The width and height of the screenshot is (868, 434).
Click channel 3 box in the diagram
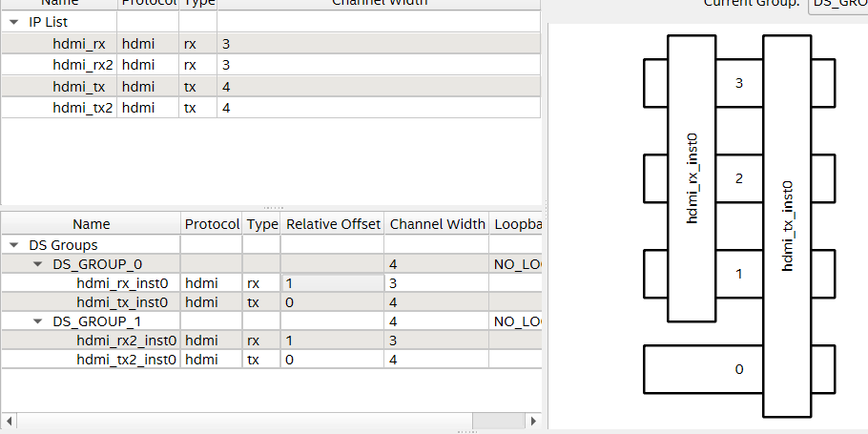click(x=739, y=83)
